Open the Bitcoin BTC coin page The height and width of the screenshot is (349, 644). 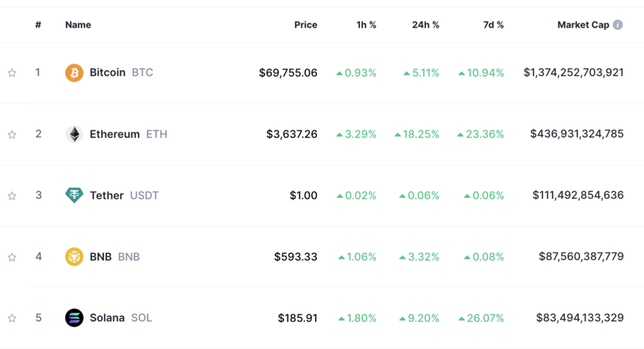(x=108, y=73)
